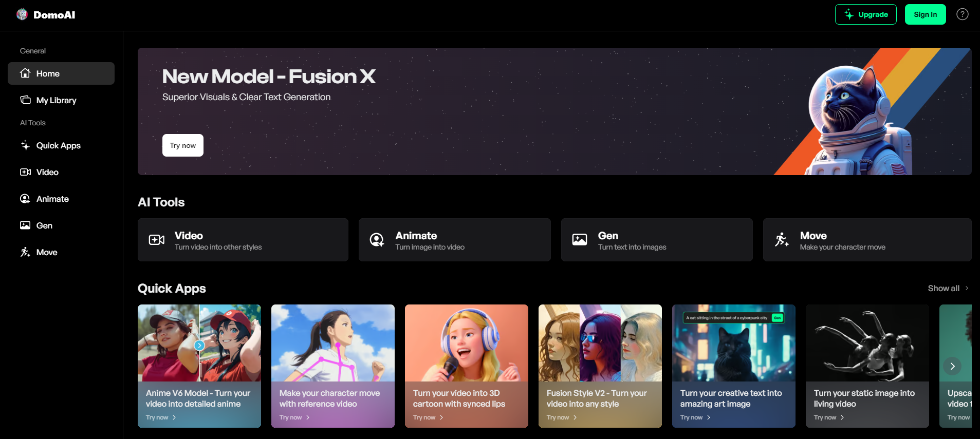Click the My Library folder icon
Screen dimensions: 980x439
[25, 100]
